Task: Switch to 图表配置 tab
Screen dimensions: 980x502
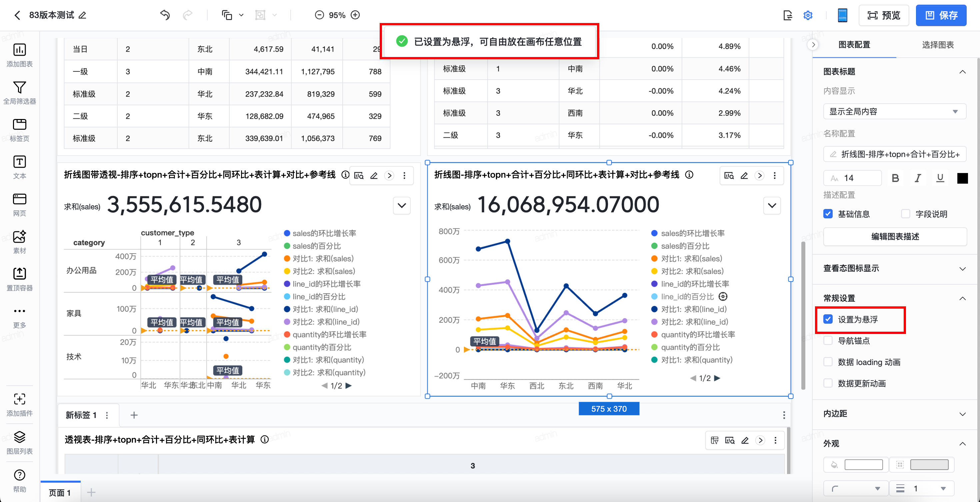Action: click(854, 44)
